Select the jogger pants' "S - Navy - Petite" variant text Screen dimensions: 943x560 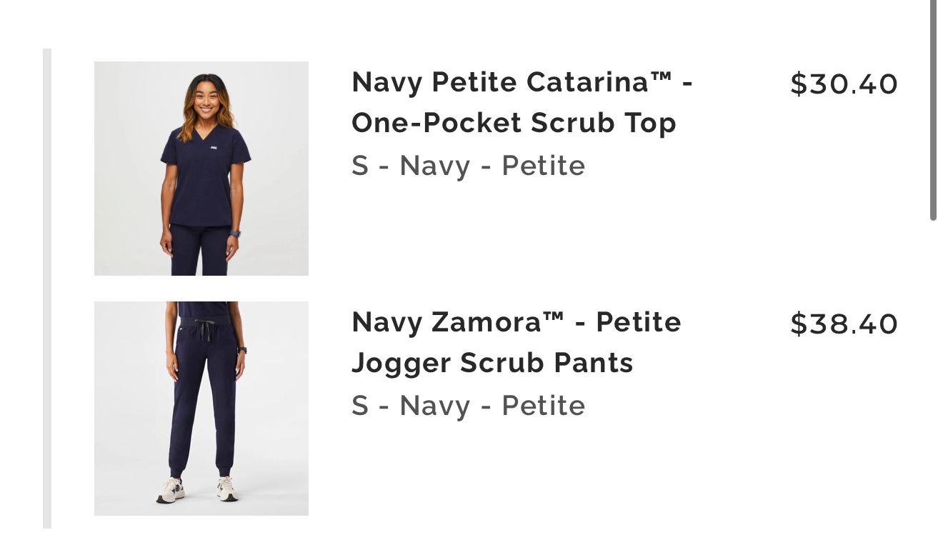(468, 406)
